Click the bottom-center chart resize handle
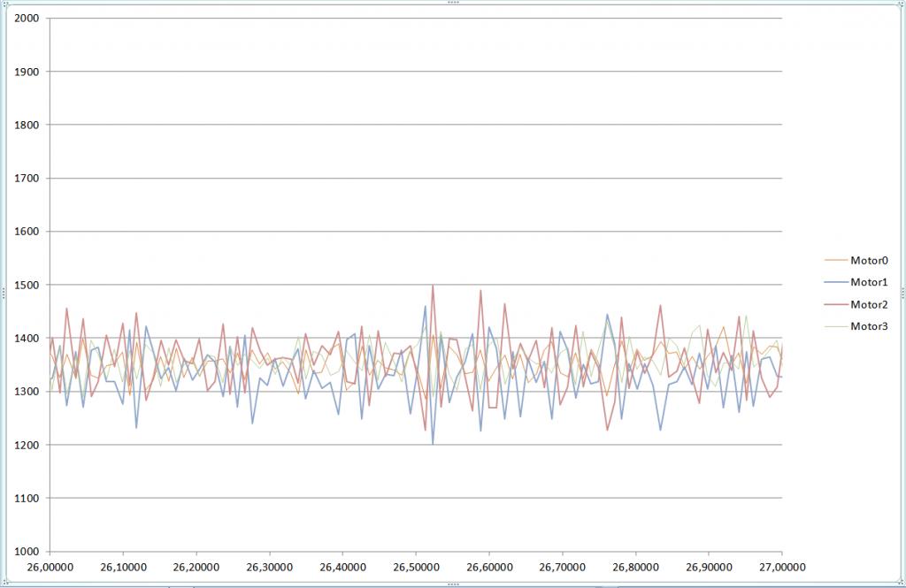Viewport: 906px width, 588px height. click(x=453, y=584)
